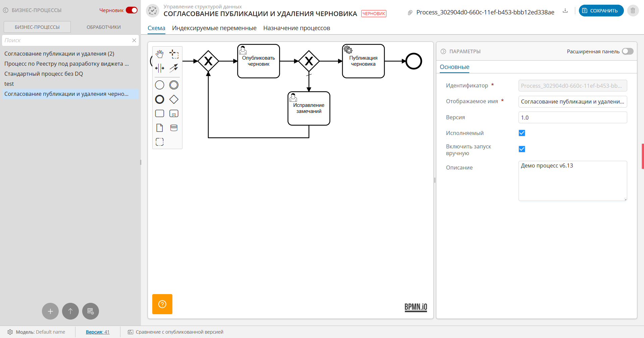Open the Версия: 41 link
Viewport: 644px width, 338px height.
[98, 332]
